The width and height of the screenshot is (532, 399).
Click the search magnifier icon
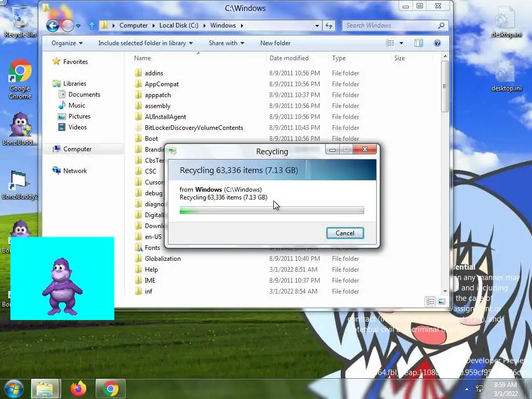point(442,25)
